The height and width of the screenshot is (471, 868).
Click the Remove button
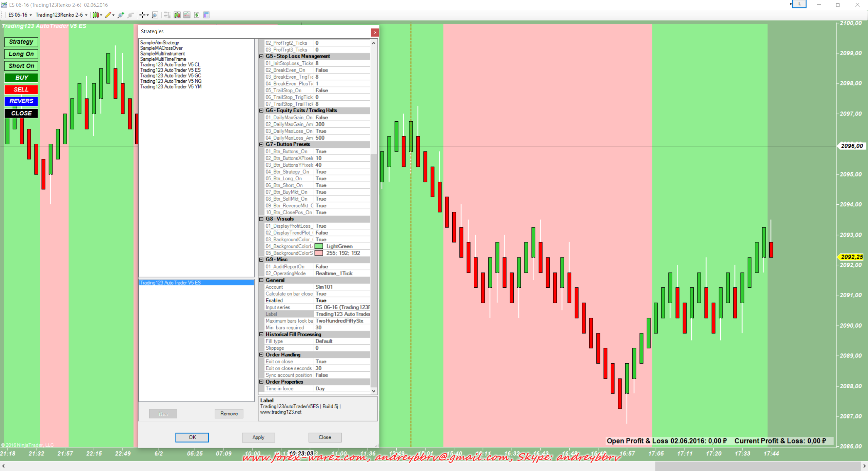tap(229, 413)
